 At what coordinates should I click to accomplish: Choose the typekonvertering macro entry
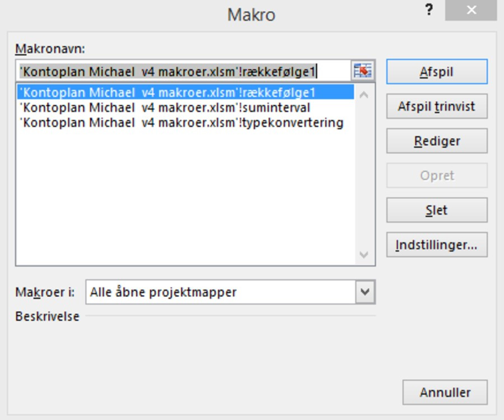(181, 122)
